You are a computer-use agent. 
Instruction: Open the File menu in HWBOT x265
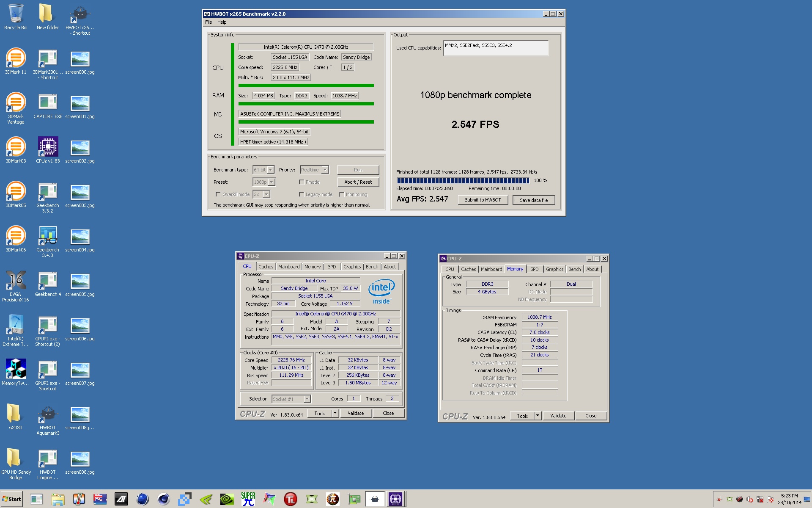(x=208, y=22)
